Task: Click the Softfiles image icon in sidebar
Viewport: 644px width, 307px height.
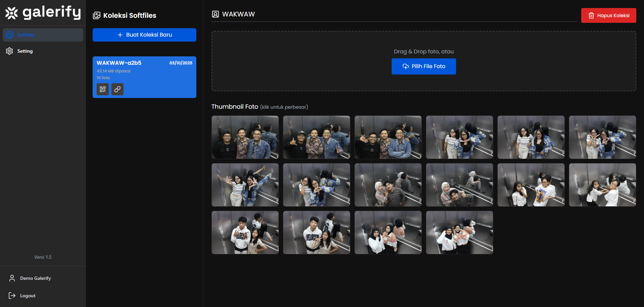Action: point(9,35)
